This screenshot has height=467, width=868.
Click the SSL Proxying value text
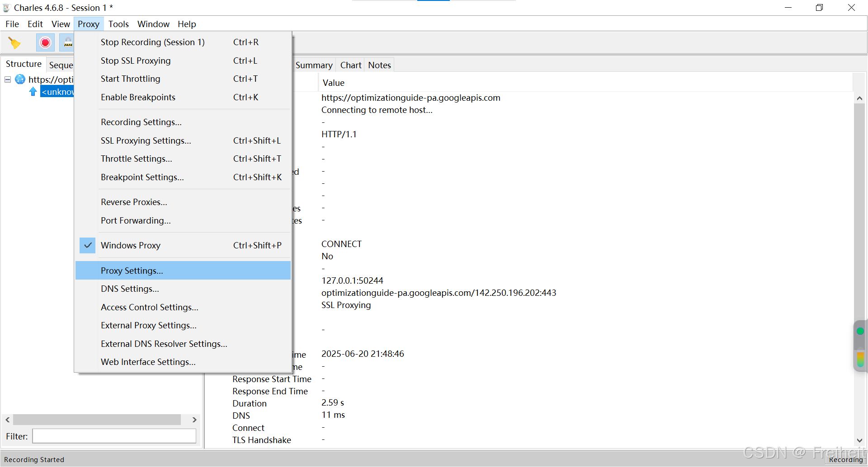tap(346, 305)
